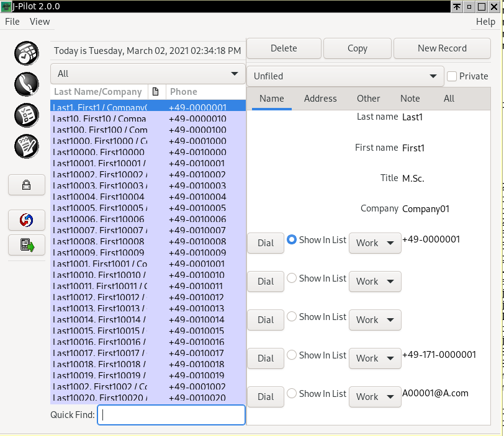Click the Quick Find input field
Viewport: 504px width, 436px height.
click(x=171, y=415)
